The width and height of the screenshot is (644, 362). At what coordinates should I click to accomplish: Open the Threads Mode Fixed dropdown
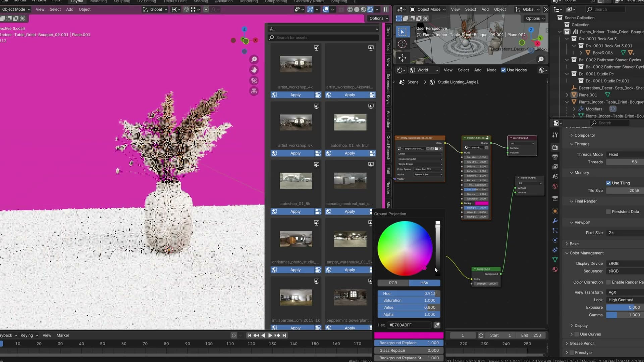tap(625, 155)
